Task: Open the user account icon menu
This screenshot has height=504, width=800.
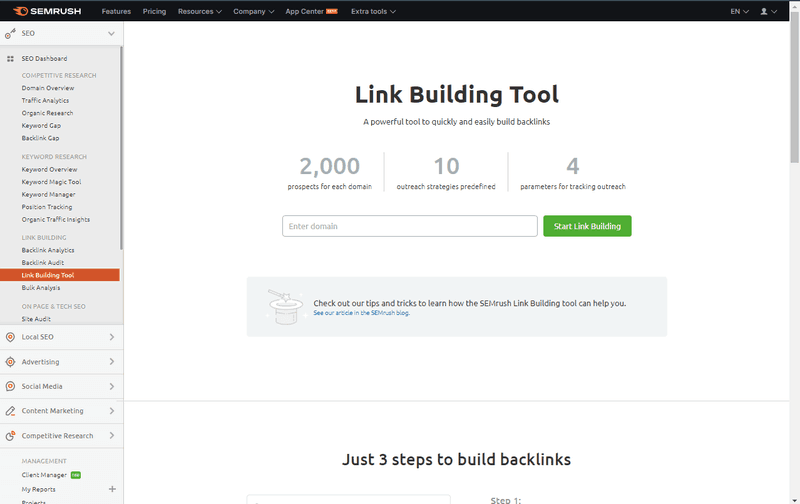Action: point(768,11)
